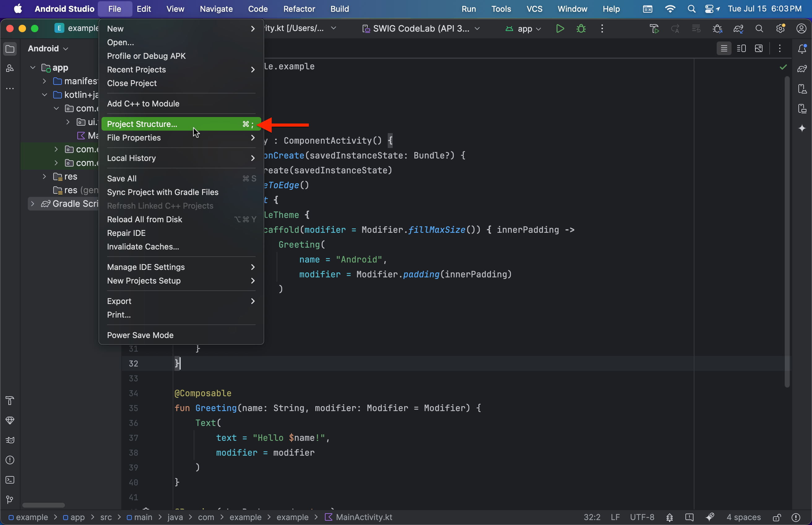The height and width of the screenshot is (525, 812).
Task: Switch editor to Code-only view mode
Action: [724, 48]
